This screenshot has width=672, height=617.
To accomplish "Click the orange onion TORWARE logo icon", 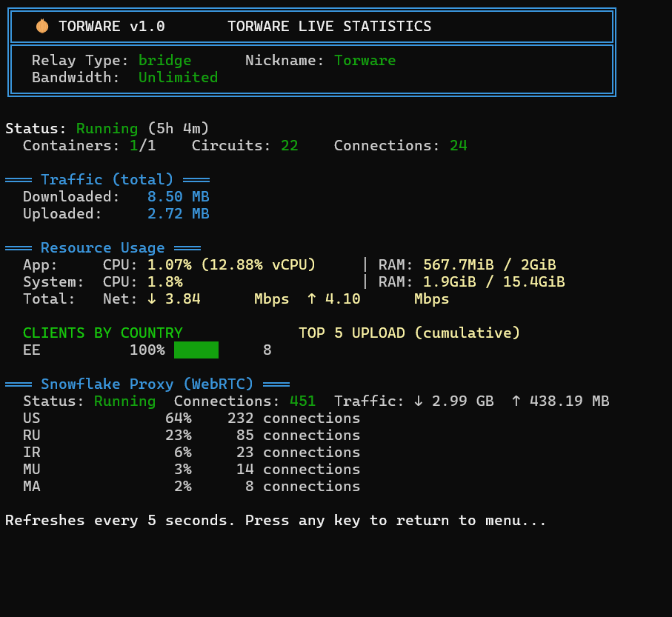I will [42, 24].
